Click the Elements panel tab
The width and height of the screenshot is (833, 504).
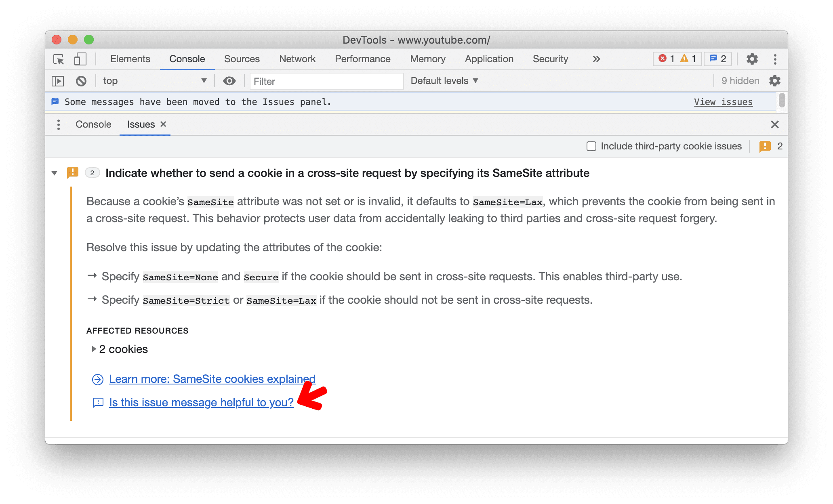130,58
